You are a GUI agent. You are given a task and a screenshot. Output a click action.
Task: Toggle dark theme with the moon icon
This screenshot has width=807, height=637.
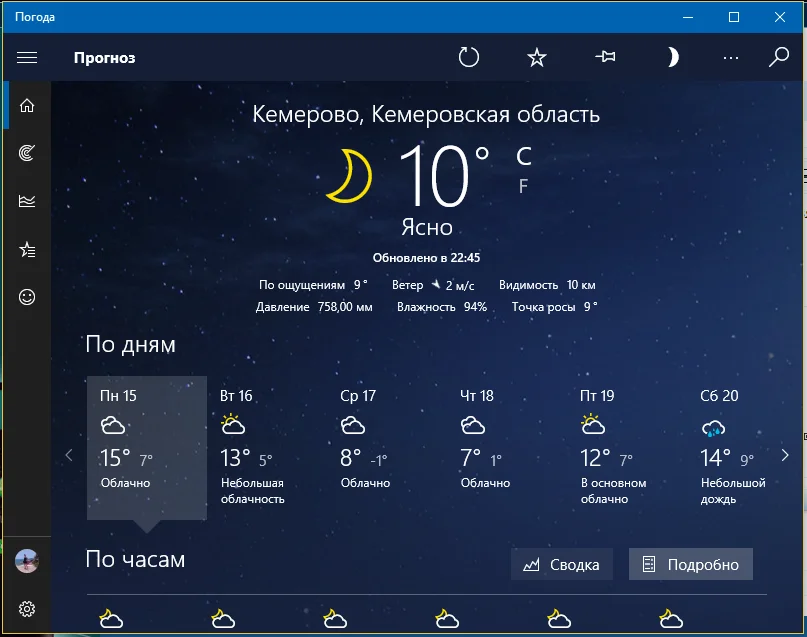pyautogui.click(x=672, y=57)
